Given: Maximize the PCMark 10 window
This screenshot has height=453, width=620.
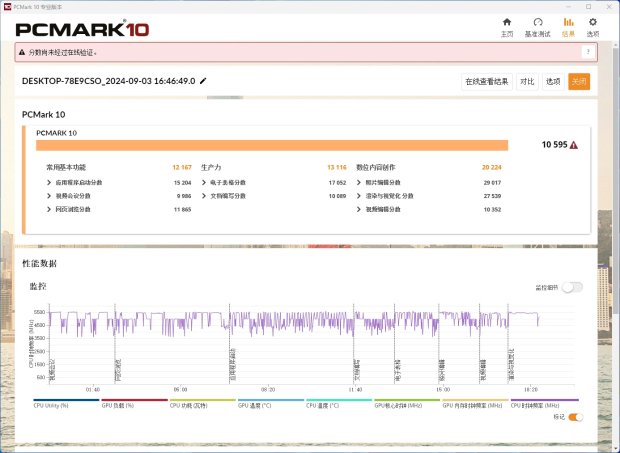Looking at the screenshot, I should [x=588, y=7].
